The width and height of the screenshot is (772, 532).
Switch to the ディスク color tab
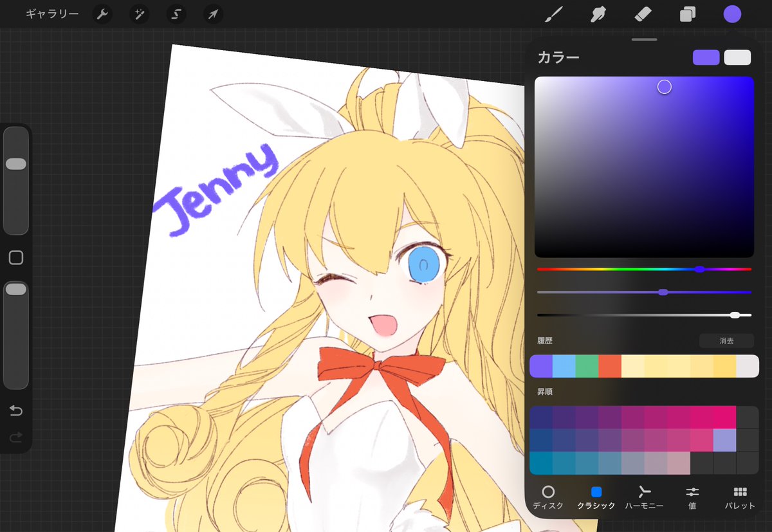[x=548, y=497]
